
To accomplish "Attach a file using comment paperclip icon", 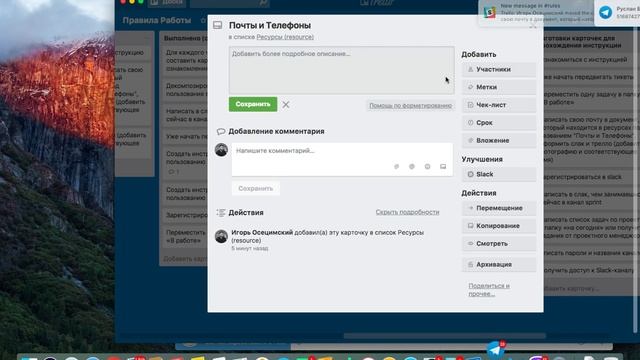I will coord(396,167).
